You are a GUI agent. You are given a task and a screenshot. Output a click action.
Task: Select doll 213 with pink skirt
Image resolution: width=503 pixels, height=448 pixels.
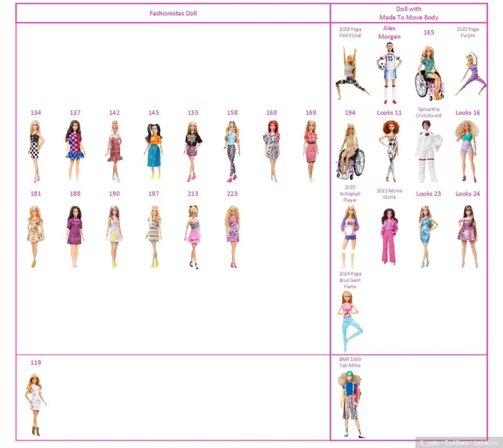[193, 236]
